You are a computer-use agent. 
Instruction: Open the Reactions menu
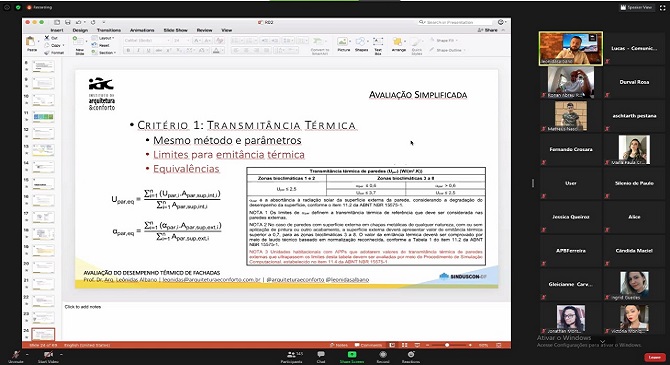pos(411,354)
